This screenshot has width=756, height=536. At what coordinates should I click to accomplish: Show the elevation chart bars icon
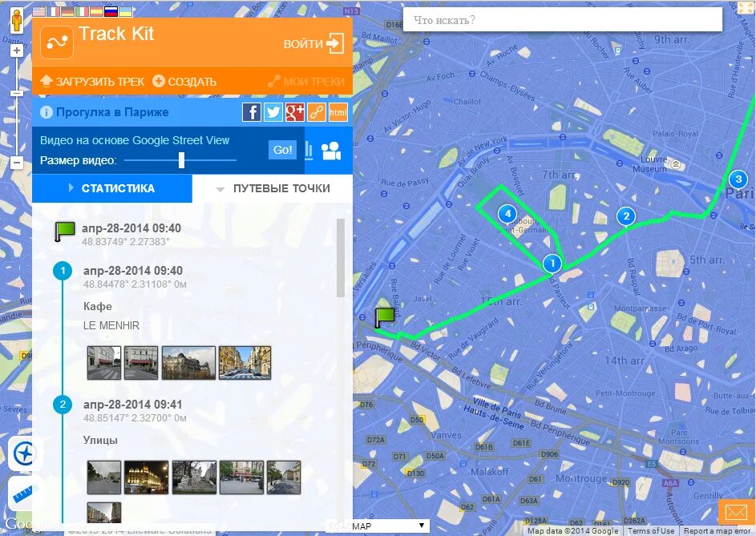tap(309, 151)
